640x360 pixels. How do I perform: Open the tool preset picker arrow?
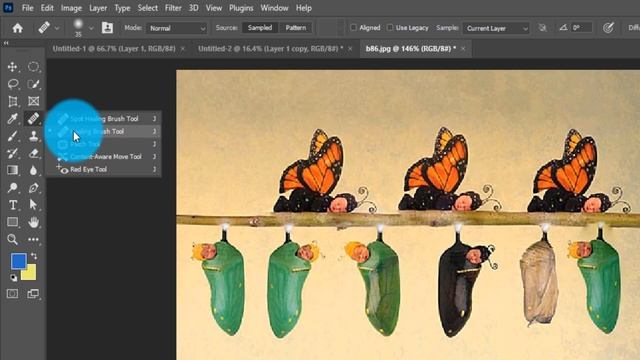tap(57, 28)
